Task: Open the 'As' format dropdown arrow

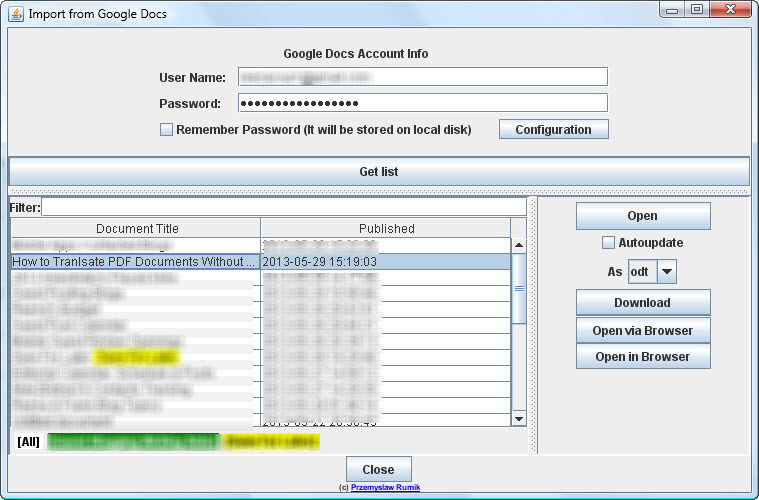Action: coord(667,272)
